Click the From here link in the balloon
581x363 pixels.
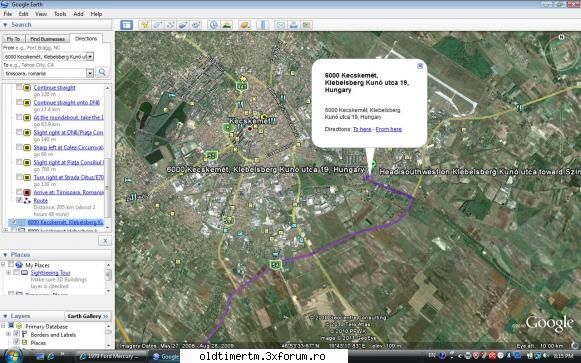click(389, 129)
